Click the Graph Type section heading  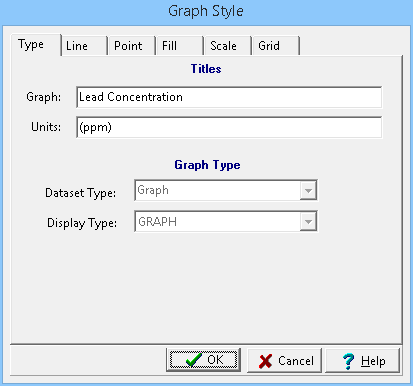pos(207,165)
